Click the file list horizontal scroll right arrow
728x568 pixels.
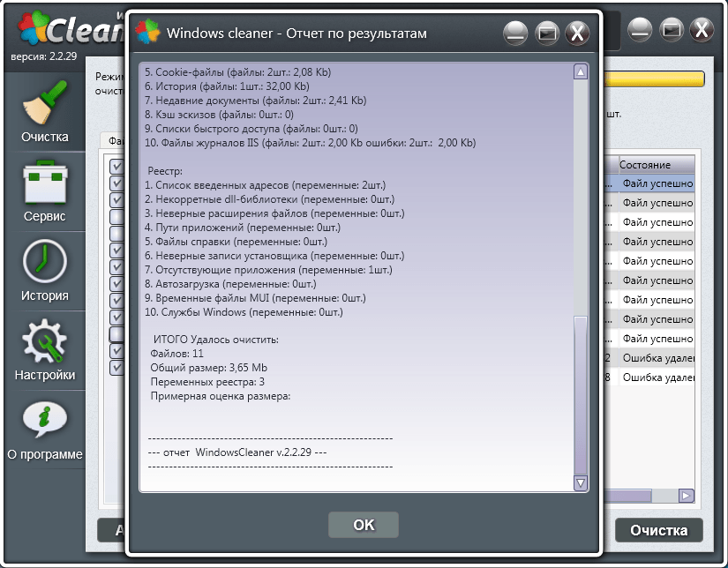click(x=687, y=496)
